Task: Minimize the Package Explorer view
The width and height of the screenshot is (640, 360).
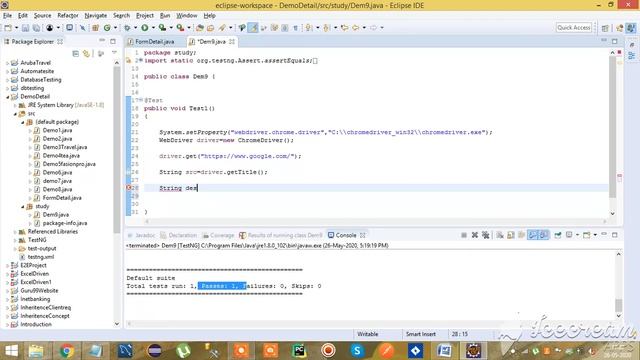Action: tap(102, 41)
